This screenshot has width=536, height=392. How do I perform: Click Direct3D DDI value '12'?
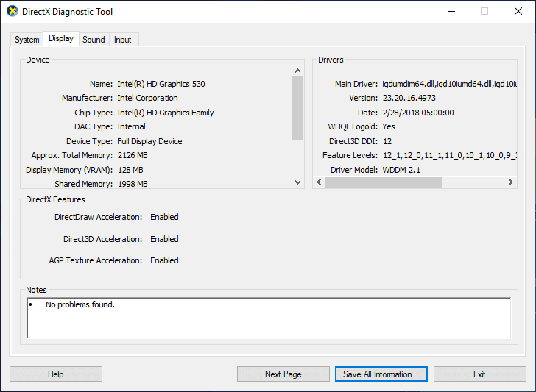coord(387,141)
